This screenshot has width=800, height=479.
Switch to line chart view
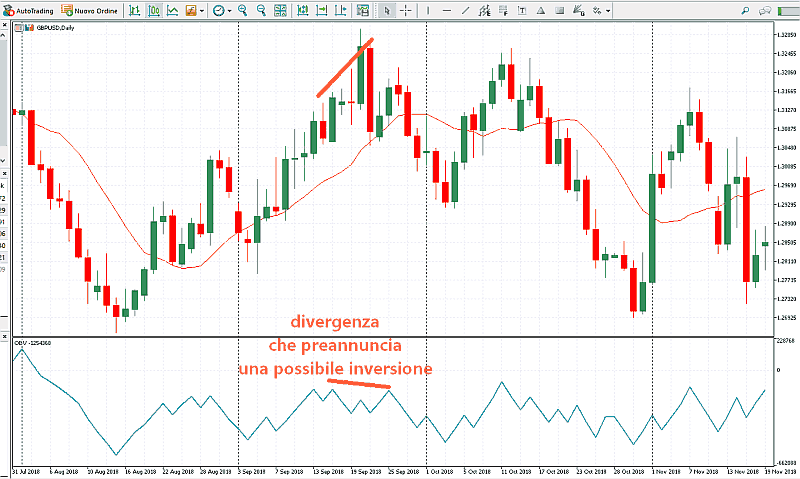coord(172,10)
